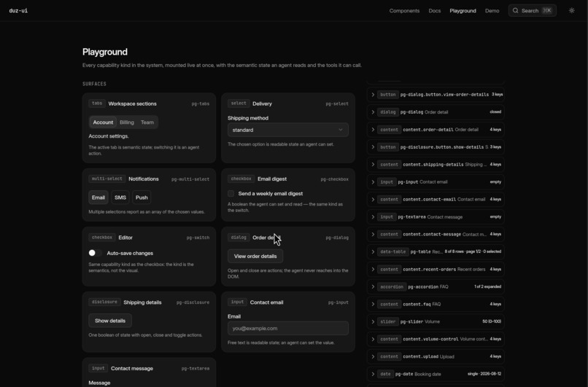Open the Playground nav item
The image size is (588, 387).
click(x=463, y=10)
